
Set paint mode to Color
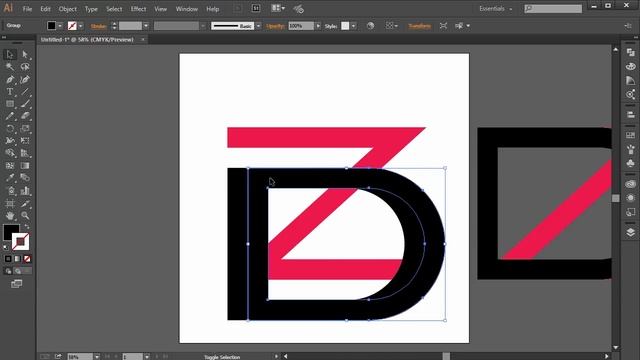8,259
